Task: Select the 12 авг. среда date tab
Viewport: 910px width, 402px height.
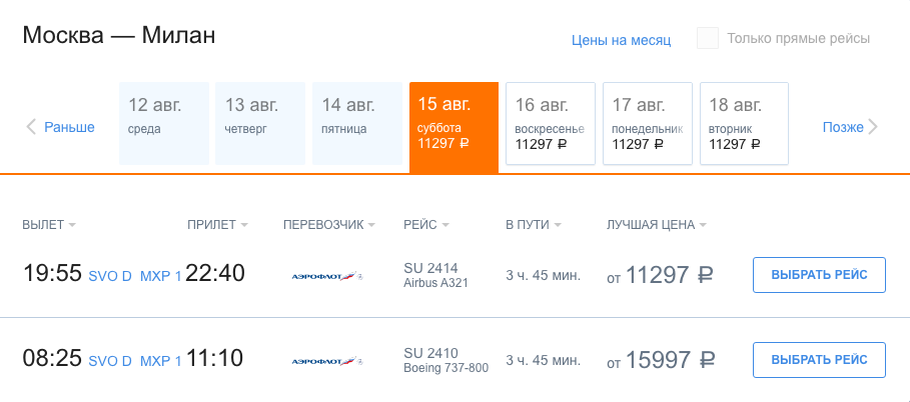Action: pyautogui.click(x=163, y=123)
